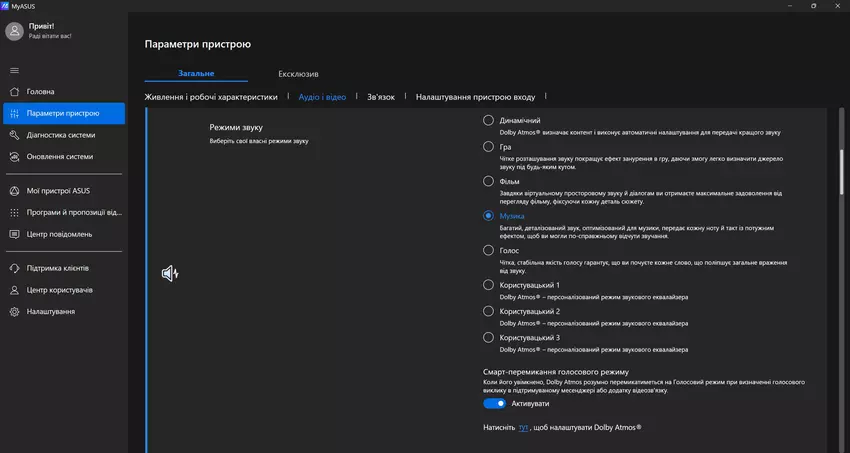The width and height of the screenshot is (850, 453).
Task: Click the тут link for Dolby Atmos
Action: (x=523, y=427)
